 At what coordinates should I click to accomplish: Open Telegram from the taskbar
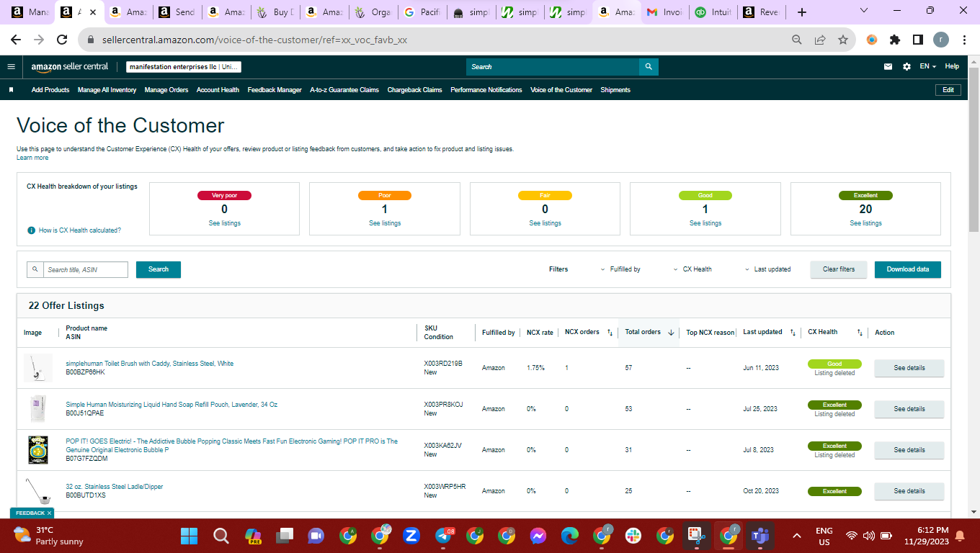pos(444,536)
